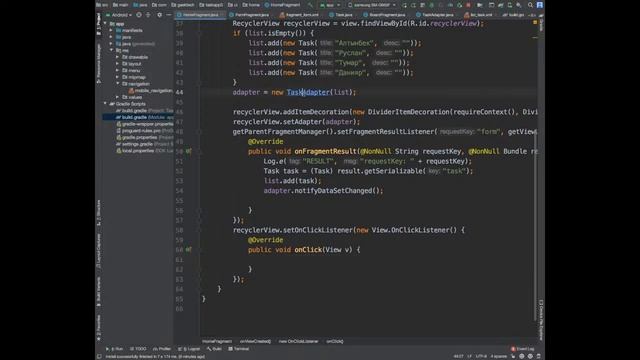This screenshot has height=360, width=640.
Task: Open the TODO tool window
Action: coord(138,349)
